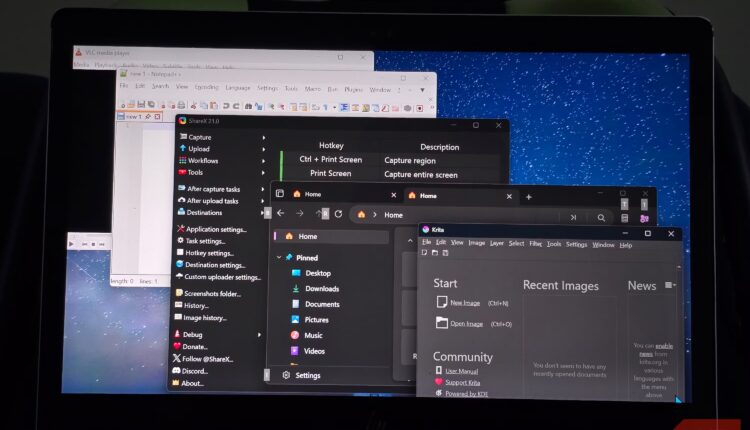
Task: Open the Downloads pinned folder
Action: tap(316, 288)
